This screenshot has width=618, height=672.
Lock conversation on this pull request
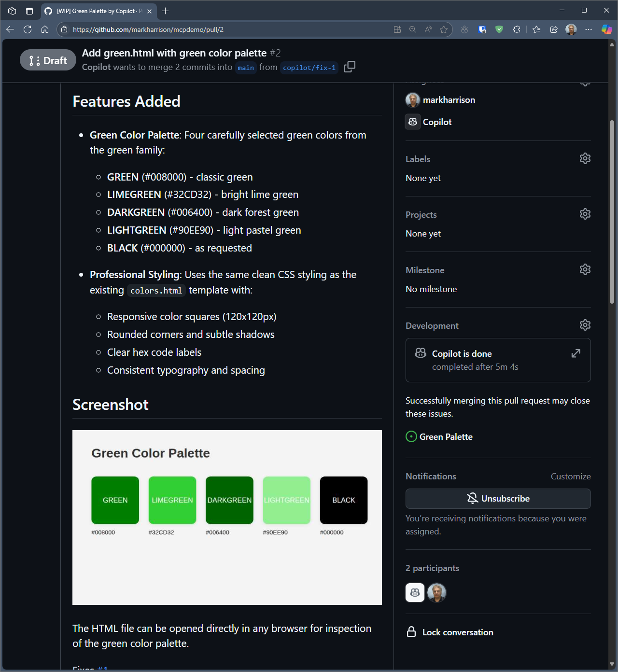(457, 632)
